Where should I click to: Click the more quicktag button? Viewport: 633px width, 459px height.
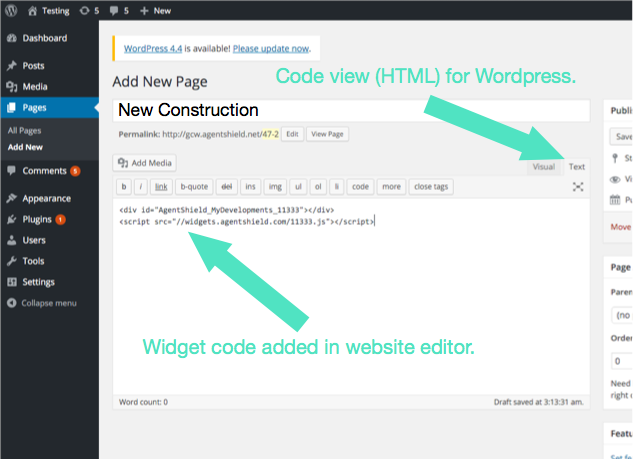[x=391, y=187]
